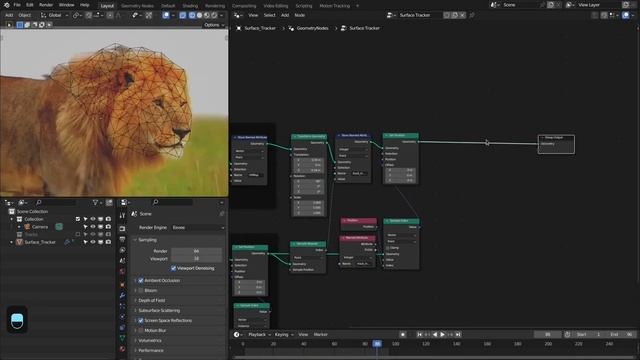Play the animation forward
640x360 pixels.
[442, 334]
